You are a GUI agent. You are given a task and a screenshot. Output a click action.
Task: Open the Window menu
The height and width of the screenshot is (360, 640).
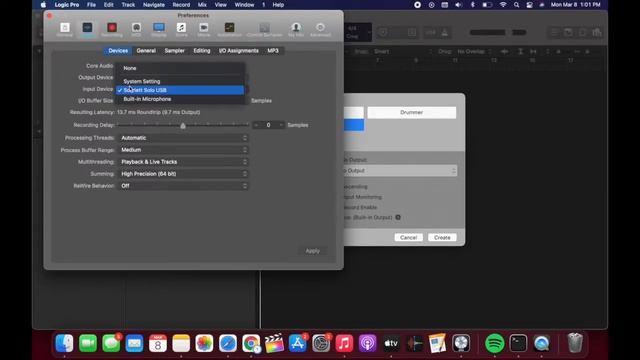pos(244,5)
